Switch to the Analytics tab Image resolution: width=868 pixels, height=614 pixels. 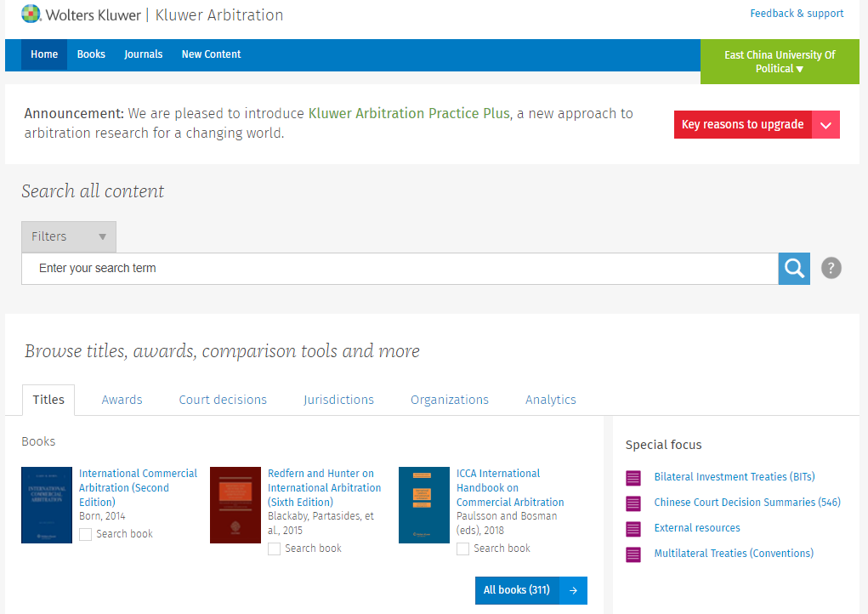(x=551, y=400)
